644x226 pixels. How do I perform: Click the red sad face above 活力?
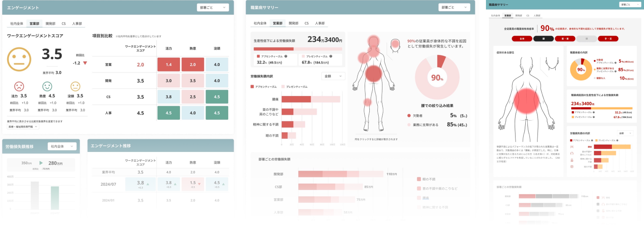tap(19, 86)
